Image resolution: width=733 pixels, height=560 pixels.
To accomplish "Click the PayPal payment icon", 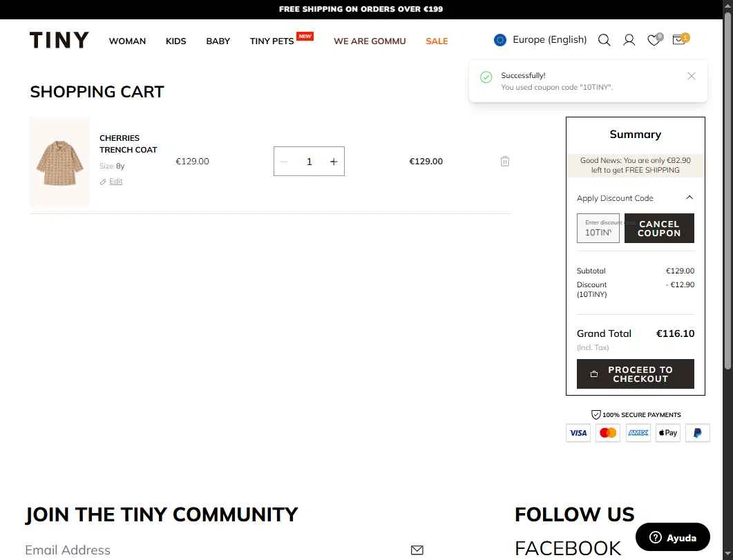I will 698,433.
